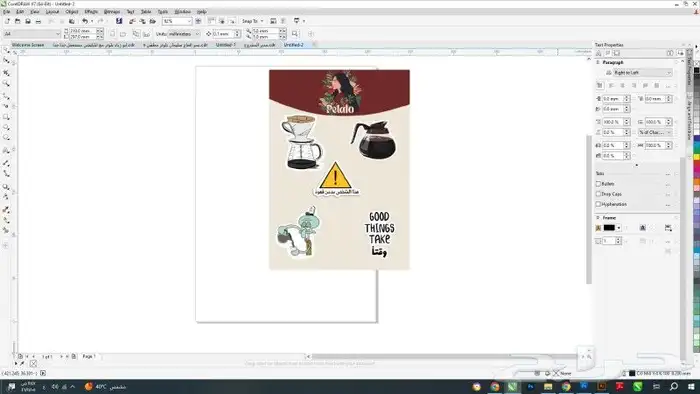This screenshot has width=700, height=394.
Task: Select the Freehand tool in toolbox
Action: click(x=6, y=96)
